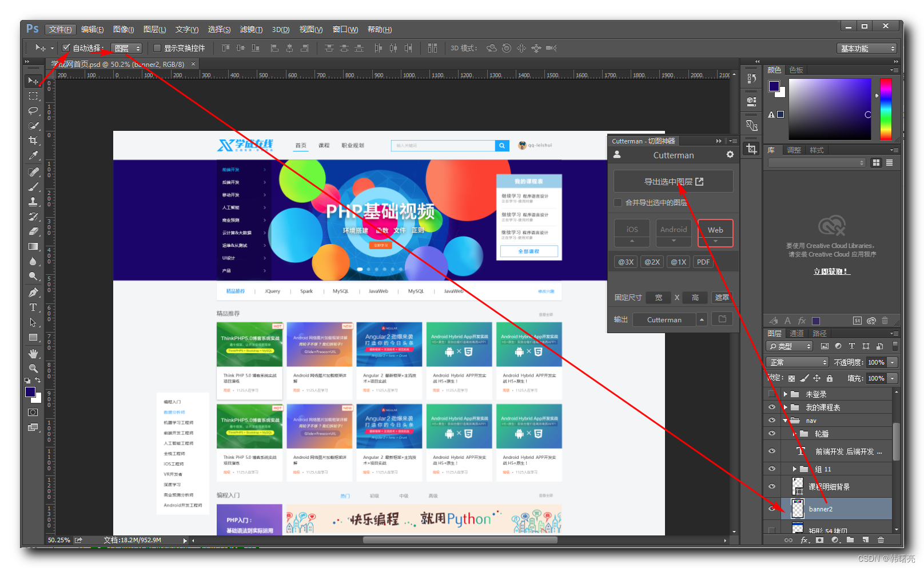Hide the 轮播 layer group
This screenshot has width=924, height=568.
tap(771, 434)
